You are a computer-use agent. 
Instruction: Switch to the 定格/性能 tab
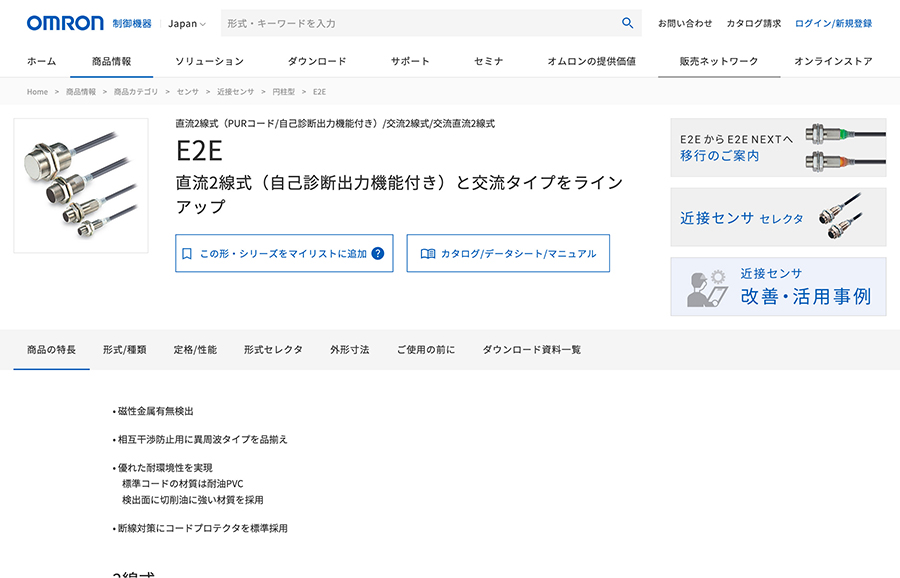[x=196, y=349]
